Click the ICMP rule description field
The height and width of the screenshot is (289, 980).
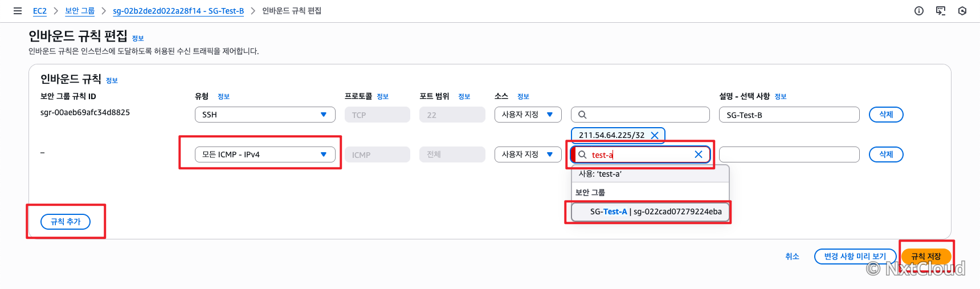coord(789,154)
